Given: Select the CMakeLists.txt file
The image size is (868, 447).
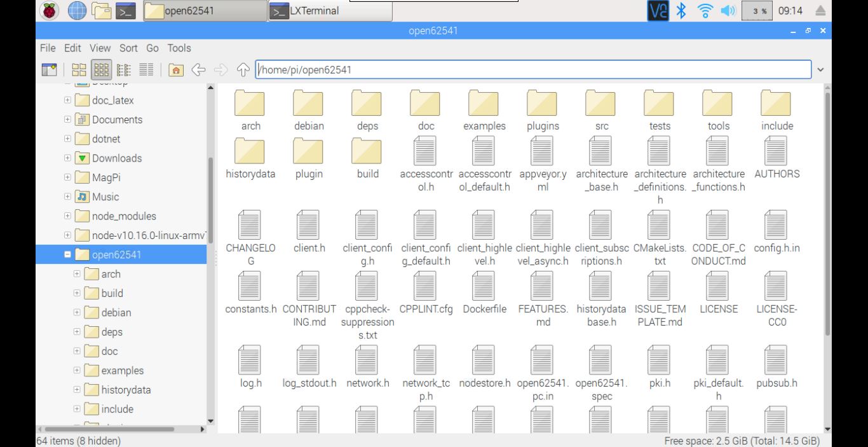Looking at the screenshot, I should coord(659,224).
